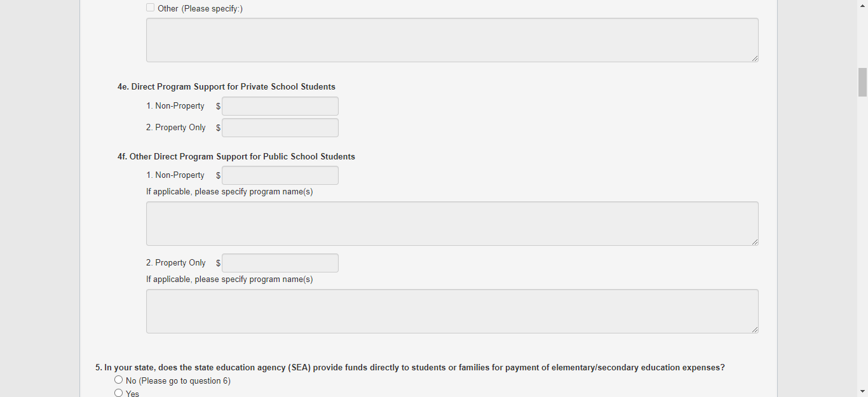This screenshot has height=397, width=868.
Task: Click the "No (Please go to question 6)" label
Action: (x=178, y=380)
